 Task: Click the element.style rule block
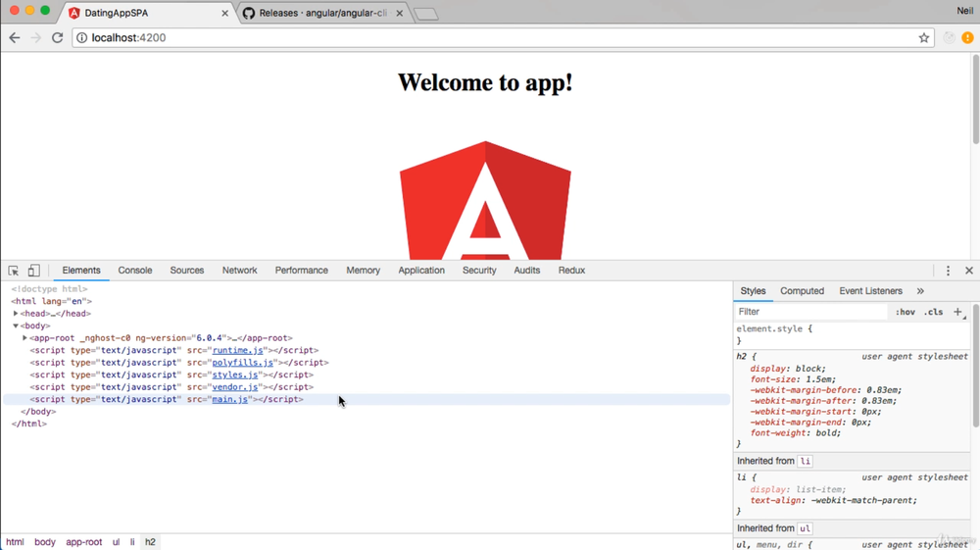[851, 334]
